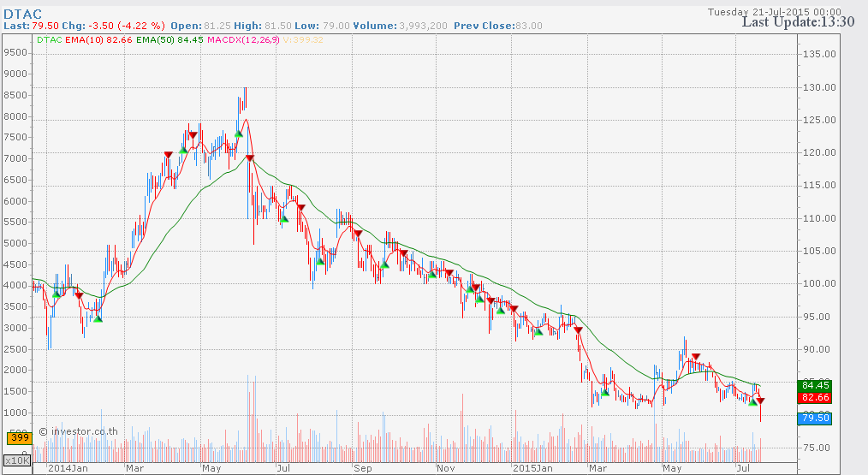
Task: Click the 5000 volume axis label
Action: pos(15,243)
